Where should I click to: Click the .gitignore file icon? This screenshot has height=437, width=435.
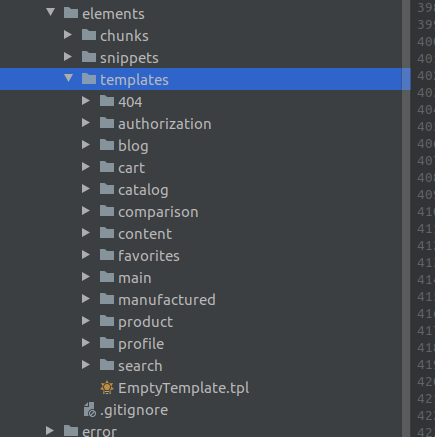click(x=90, y=410)
